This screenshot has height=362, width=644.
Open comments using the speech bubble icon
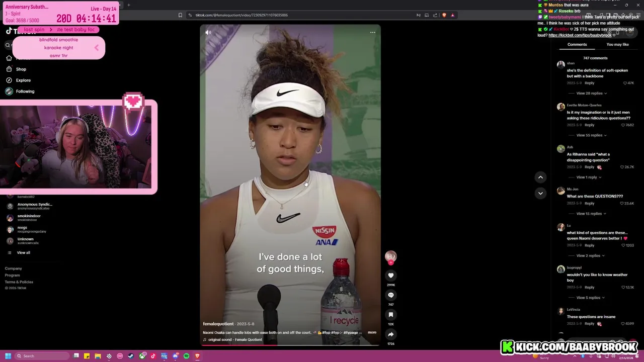pyautogui.click(x=390, y=295)
